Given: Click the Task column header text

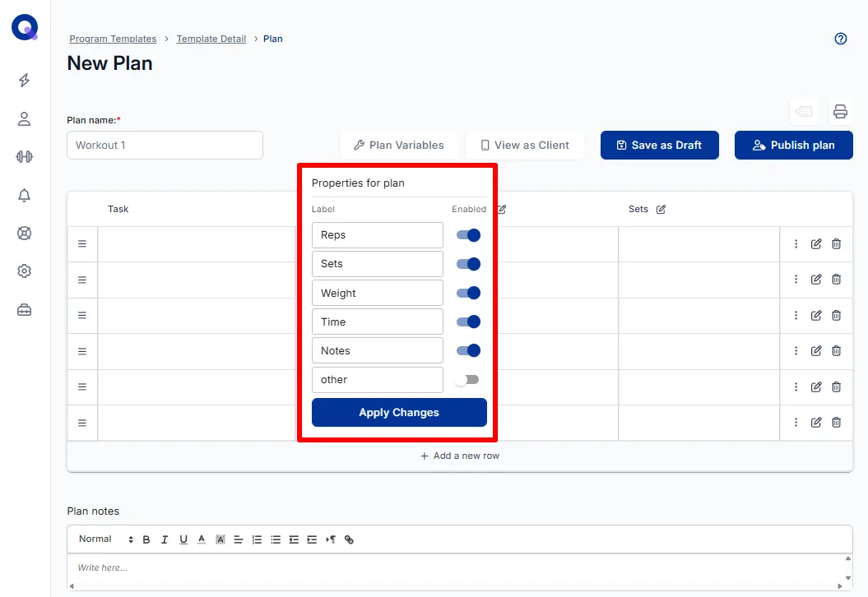Looking at the screenshot, I should coord(118,209).
